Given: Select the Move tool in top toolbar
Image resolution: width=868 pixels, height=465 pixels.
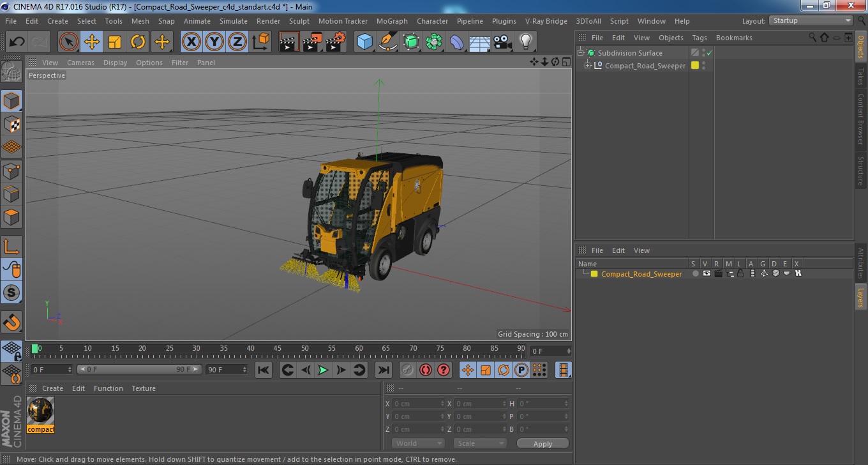Looking at the screenshot, I should (92, 42).
